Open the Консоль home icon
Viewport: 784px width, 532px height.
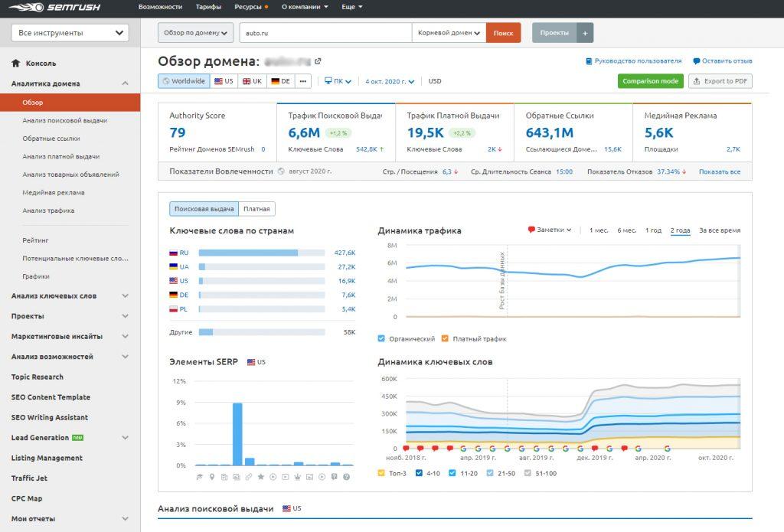coord(15,63)
